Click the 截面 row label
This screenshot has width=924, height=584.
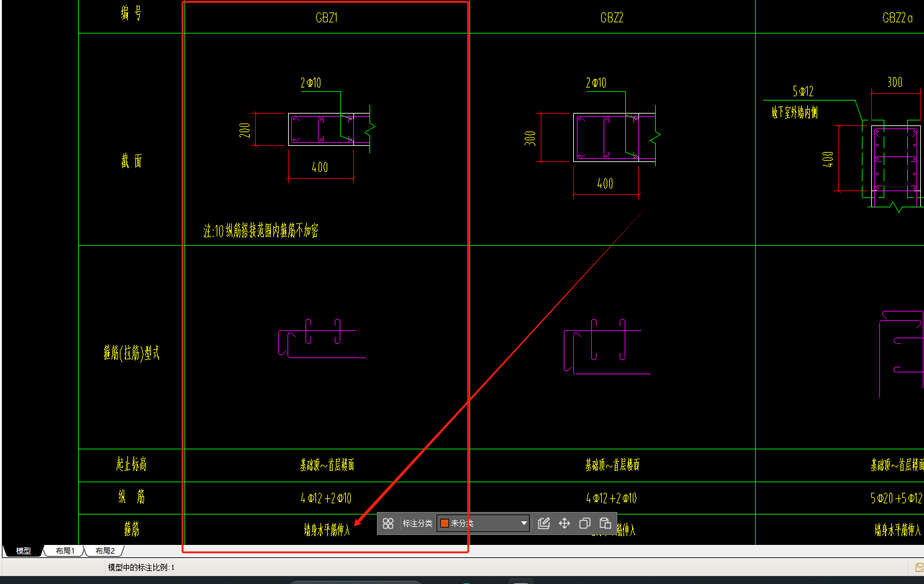(131, 161)
